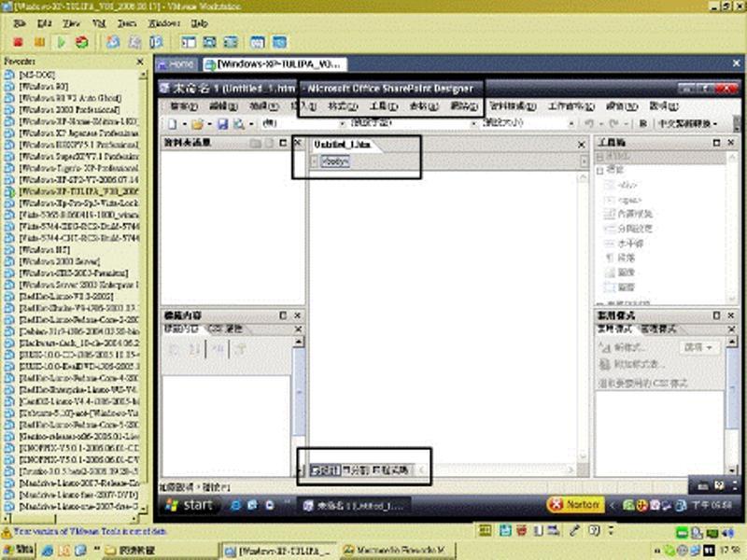The width and height of the screenshot is (747, 560).
Task: Open the VMware Team menu
Action: 127,23
